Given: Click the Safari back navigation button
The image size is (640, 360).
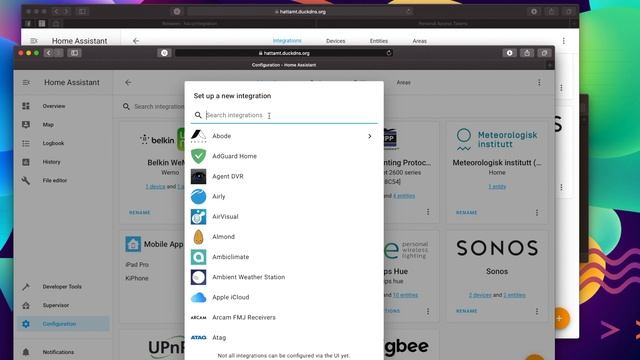Looking at the screenshot, I should (49, 53).
